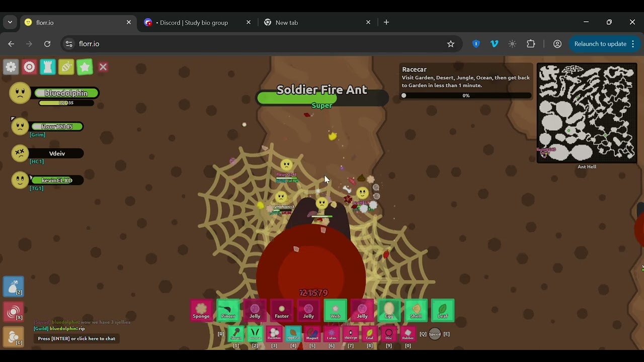Open the Bitwarden shield extension

click(x=476, y=44)
